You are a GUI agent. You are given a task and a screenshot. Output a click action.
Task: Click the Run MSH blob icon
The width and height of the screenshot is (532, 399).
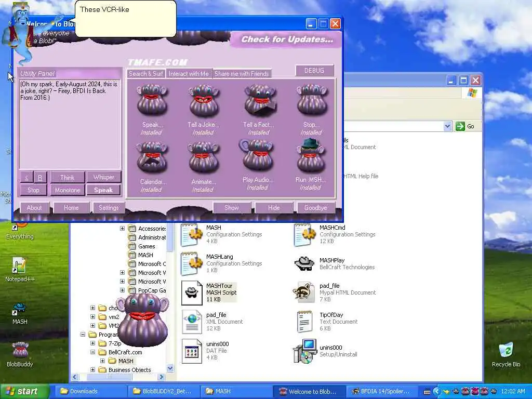pyautogui.click(x=311, y=156)
